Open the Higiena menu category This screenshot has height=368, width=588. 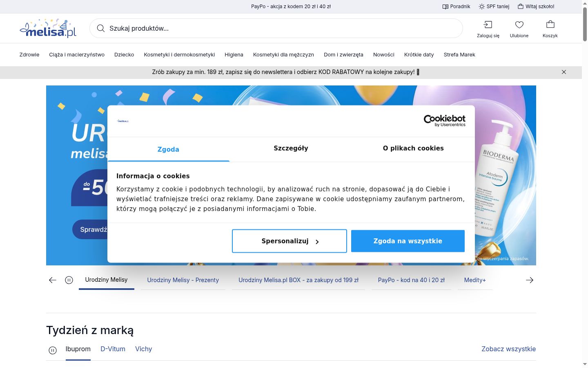point(234,54)
